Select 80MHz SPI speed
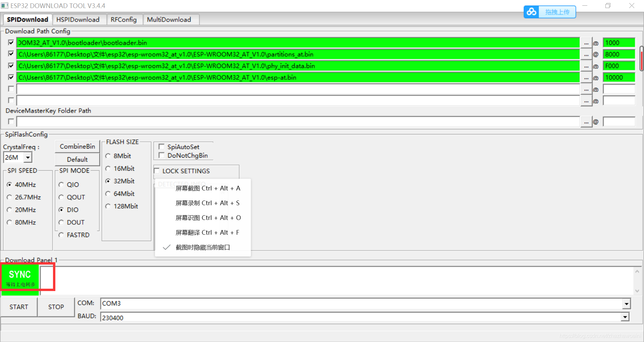The height and width of the screenshot is (342, 644). [9, 222]
